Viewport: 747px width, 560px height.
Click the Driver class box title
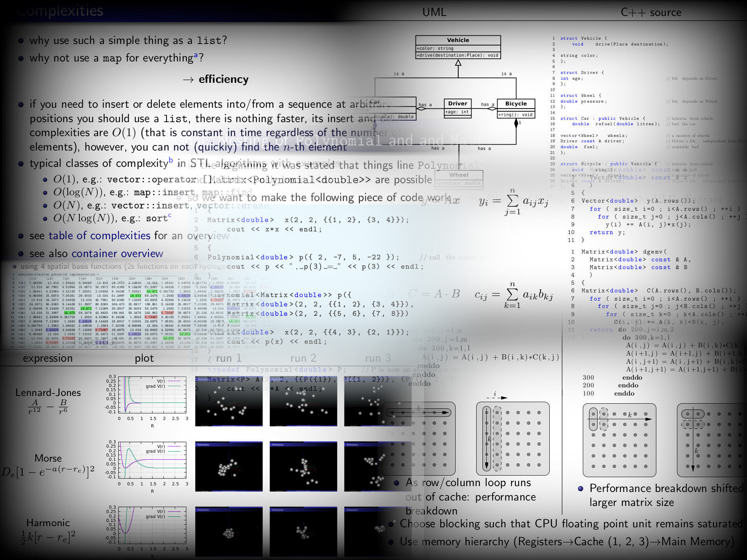(x=458, y=103)
